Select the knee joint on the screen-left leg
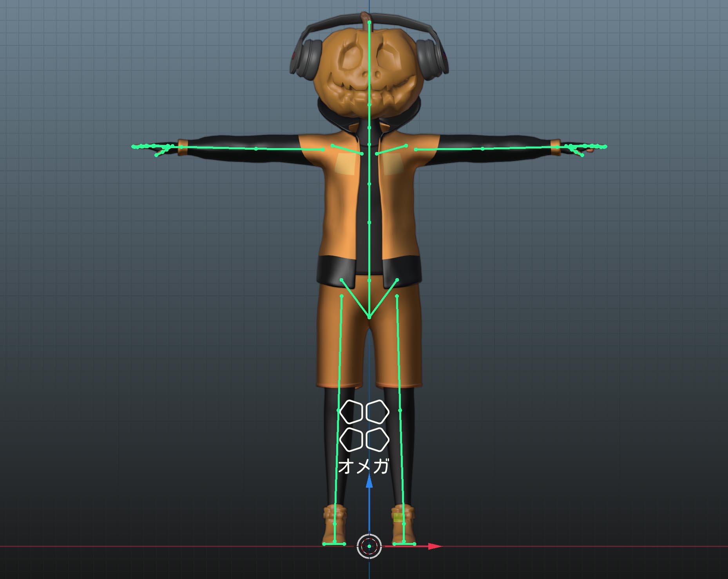This screenshot has height=579, width=728. [x=339, y=410]
